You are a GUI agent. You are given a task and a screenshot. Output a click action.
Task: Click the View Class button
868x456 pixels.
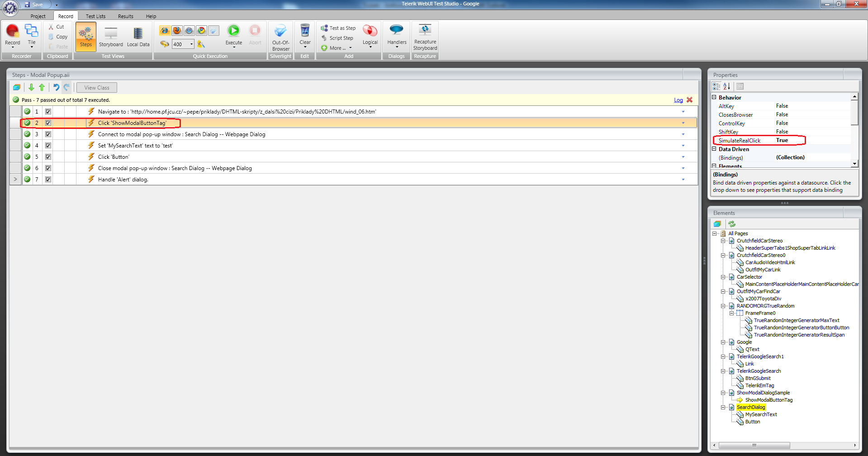click(x=97, y=88)
